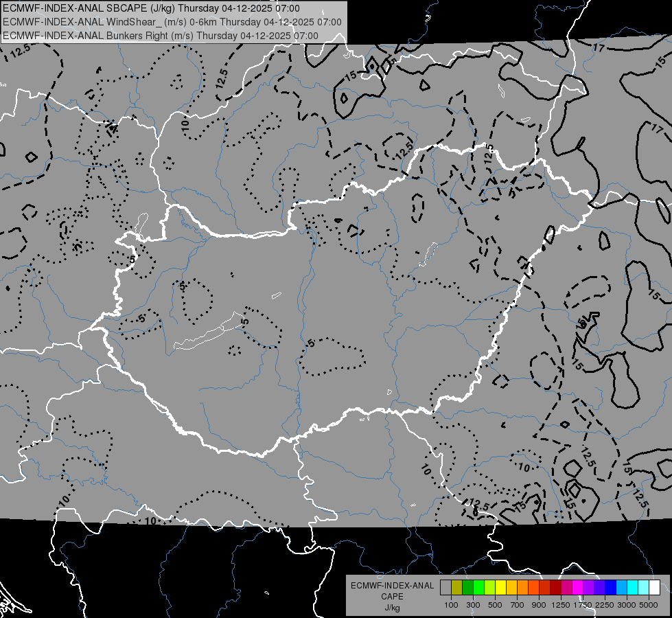Click the CAPE label in the legend
Image resolution: width=672 pixels, height=618 pixels.
point(393,596)
